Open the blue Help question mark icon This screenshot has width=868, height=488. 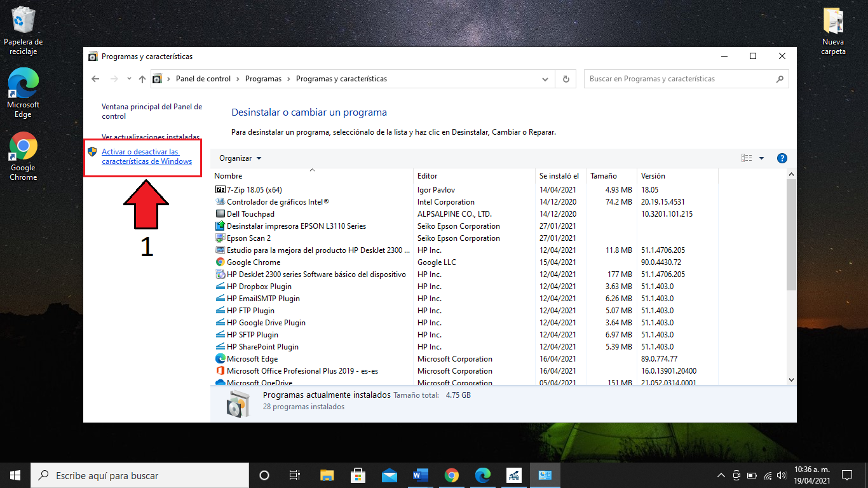coord(782,158)
